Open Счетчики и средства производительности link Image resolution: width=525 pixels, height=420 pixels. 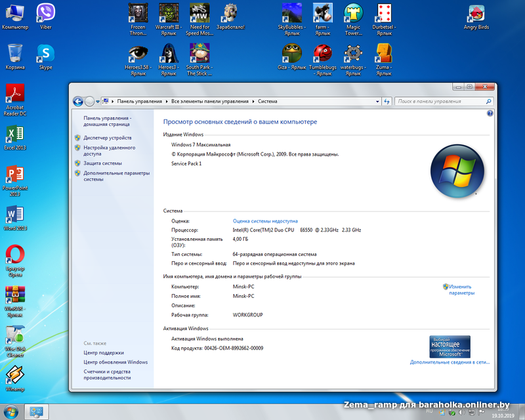(107, 375)
